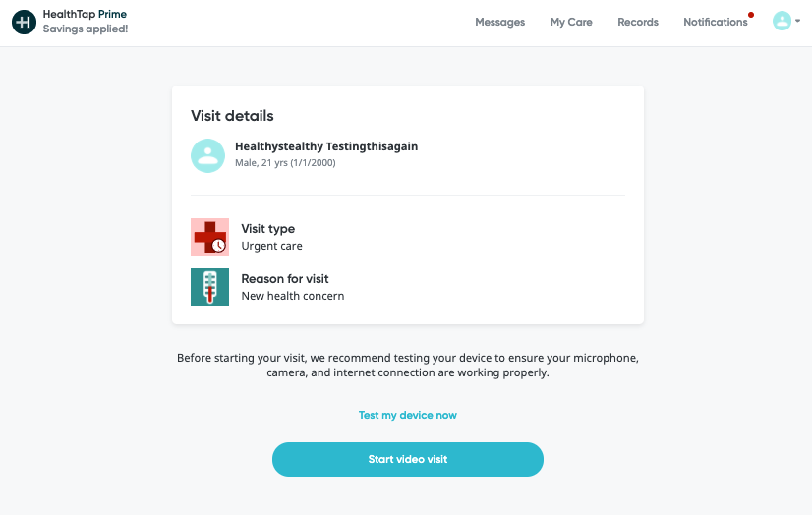This screenshot has width=812, height=515.
Task: Click the Start video visit button
Action: 408,459
